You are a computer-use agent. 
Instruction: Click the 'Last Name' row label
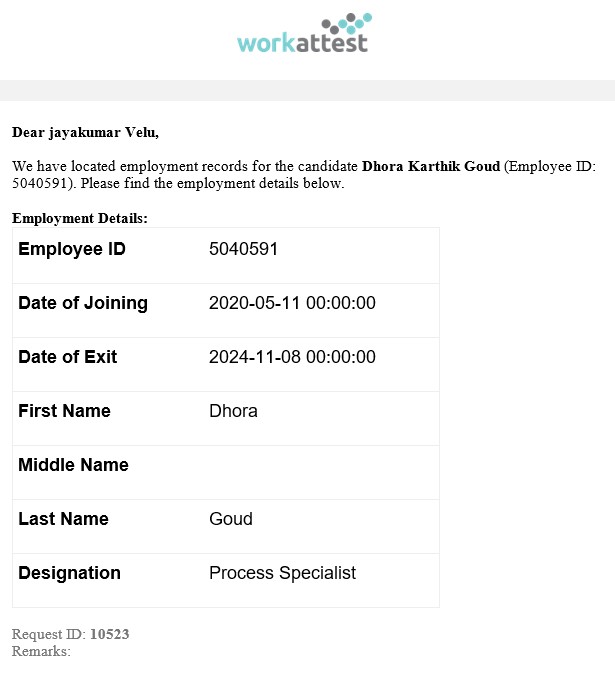(x=63, y=519)
